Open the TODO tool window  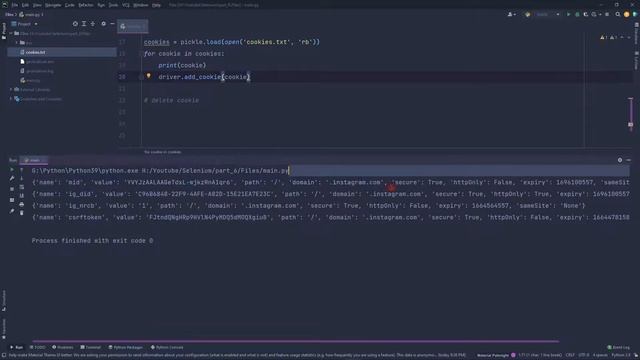(38, 347)
